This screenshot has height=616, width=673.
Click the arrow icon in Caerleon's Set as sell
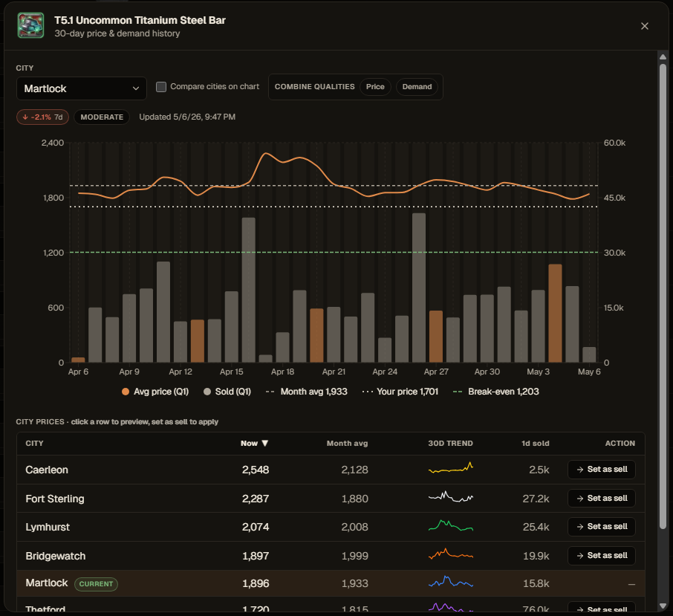(x=580, y=470)
